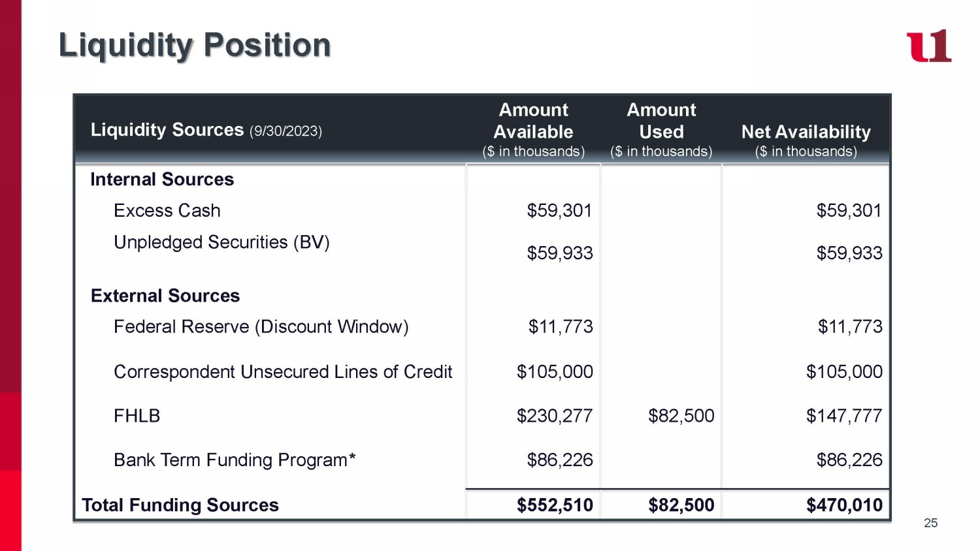980x551 pixels.
Task: Click the External Sources section label
Action: coord(165,296)
